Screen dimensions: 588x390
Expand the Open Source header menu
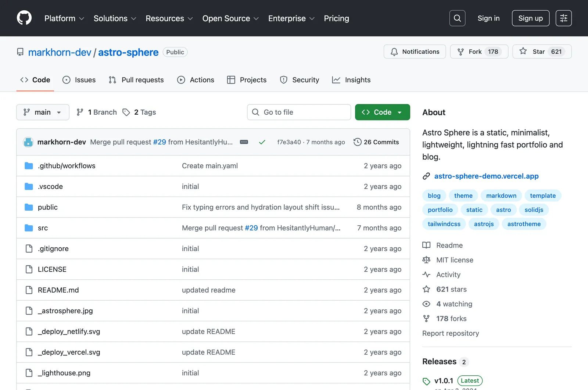pyautogui.click(x=230, y=18)
